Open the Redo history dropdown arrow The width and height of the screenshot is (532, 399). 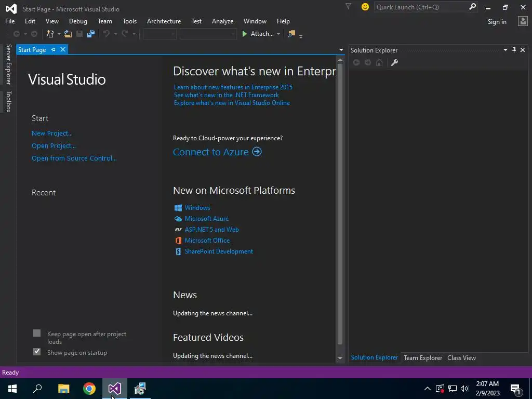[x=134, y=34]
